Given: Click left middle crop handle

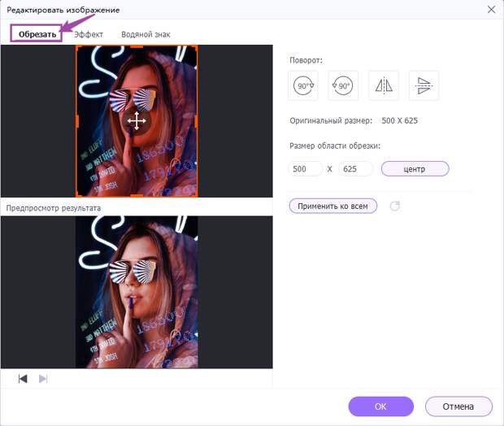Looking at the screenshot, I should pyautogui.click(x=77, y=121).
